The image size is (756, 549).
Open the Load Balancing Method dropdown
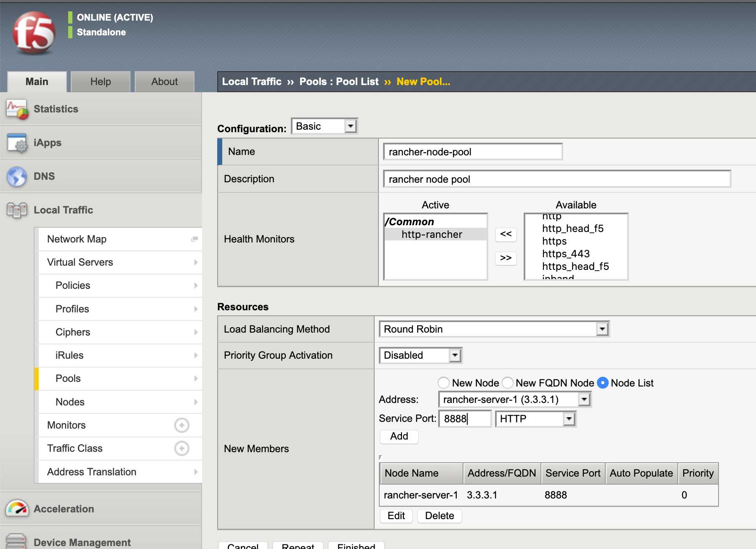pyautogui.click(x=494, y=329)
